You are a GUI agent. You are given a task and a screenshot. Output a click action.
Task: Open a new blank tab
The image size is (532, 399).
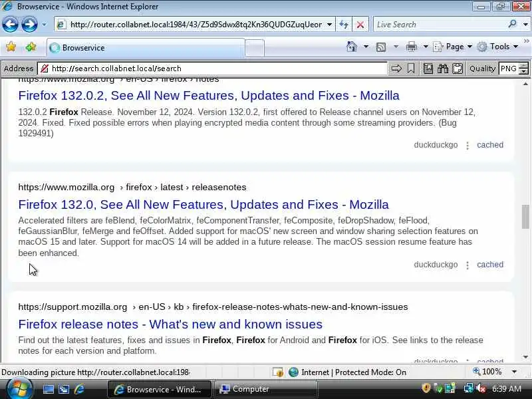click(x=255, y=48)
